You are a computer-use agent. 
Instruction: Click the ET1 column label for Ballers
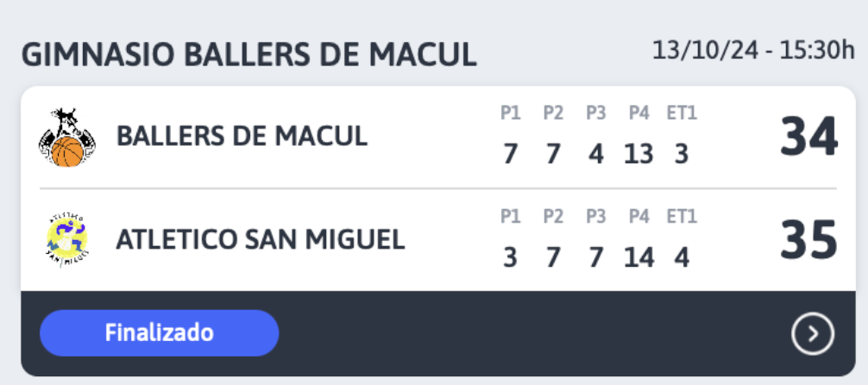click(x=682, y=113)
